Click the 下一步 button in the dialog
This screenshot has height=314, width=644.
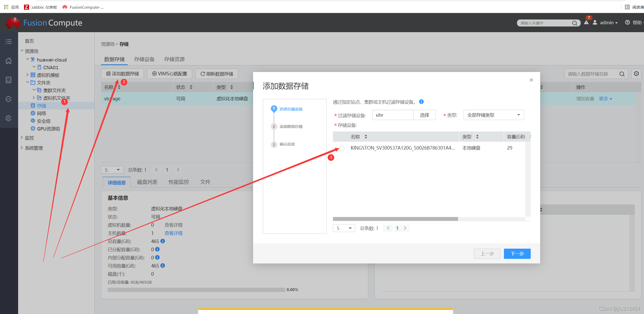[517, 253]
